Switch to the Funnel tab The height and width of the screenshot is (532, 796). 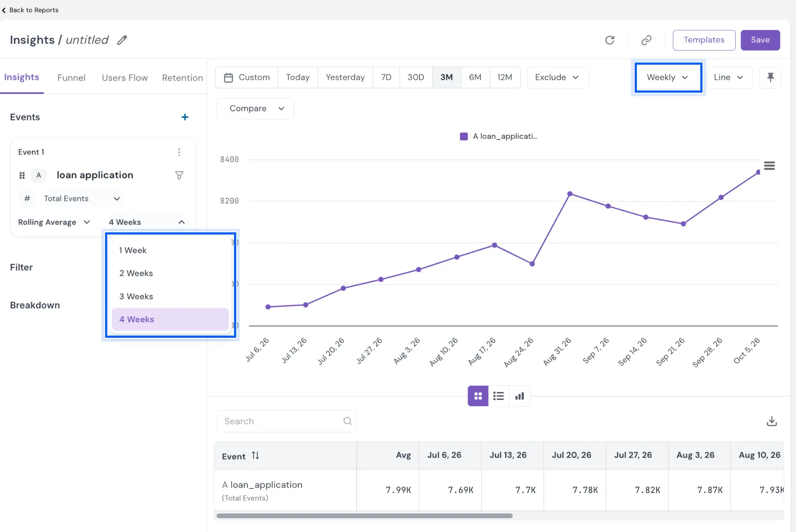pyautogui.click(x=71, y=78)
